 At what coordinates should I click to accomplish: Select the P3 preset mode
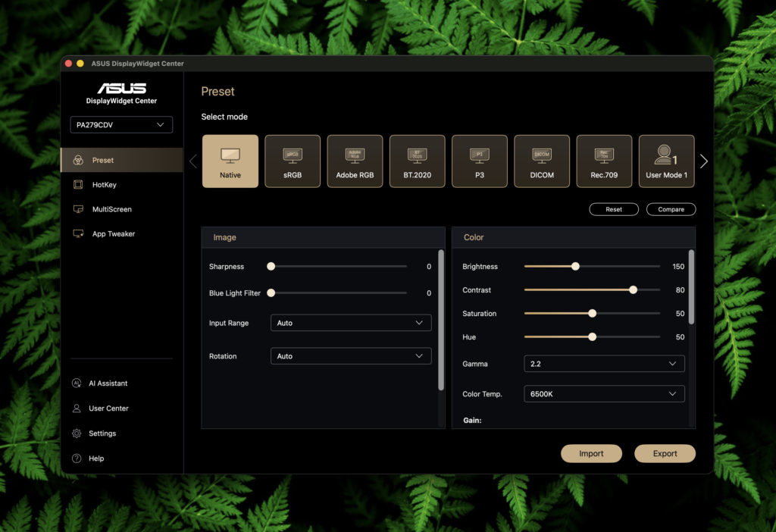pos(480,161)
